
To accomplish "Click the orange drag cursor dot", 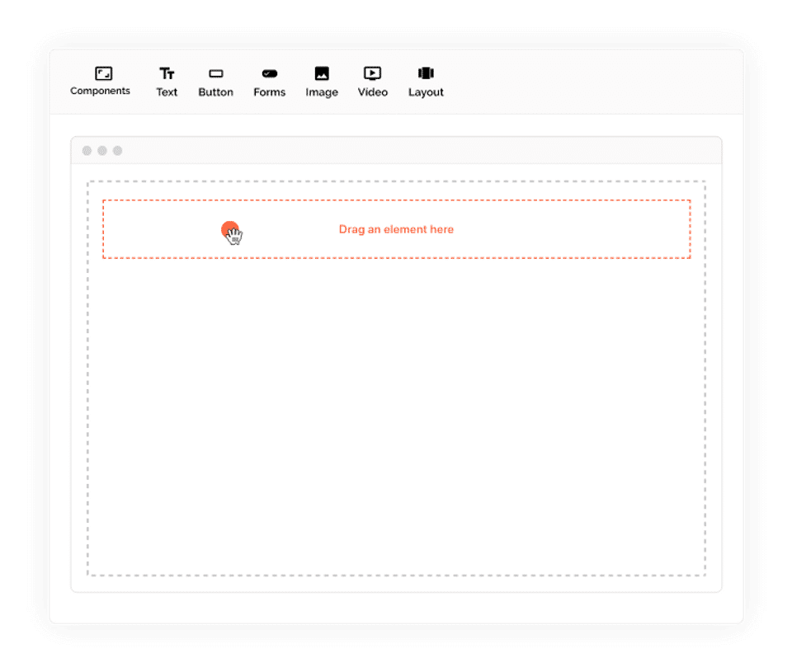I will coord(230,230).
